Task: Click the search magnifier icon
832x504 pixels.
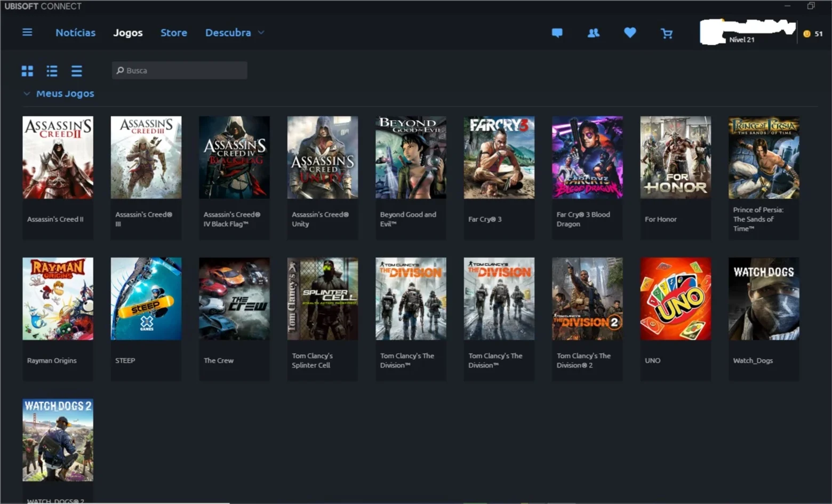Action: pos(120,70)
